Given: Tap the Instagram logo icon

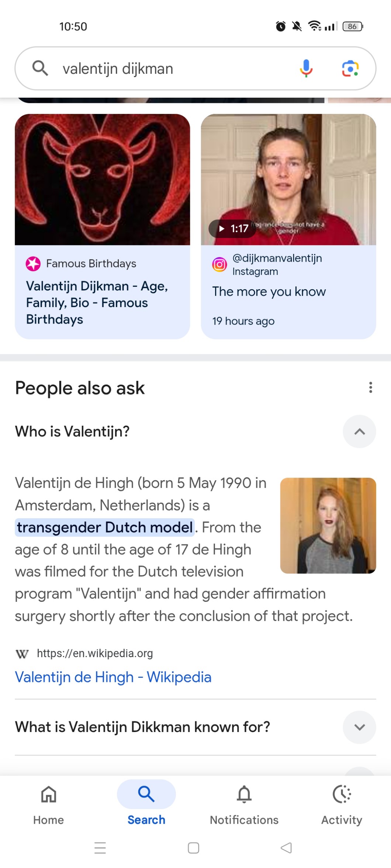Looking at the screenshot, I should tap(219, 264).
